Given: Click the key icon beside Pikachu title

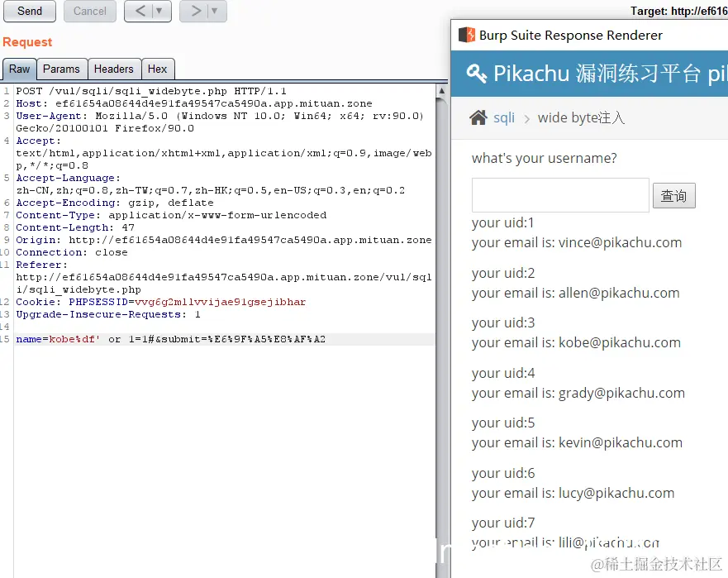Looking at the screenshot, I should 476,74.
